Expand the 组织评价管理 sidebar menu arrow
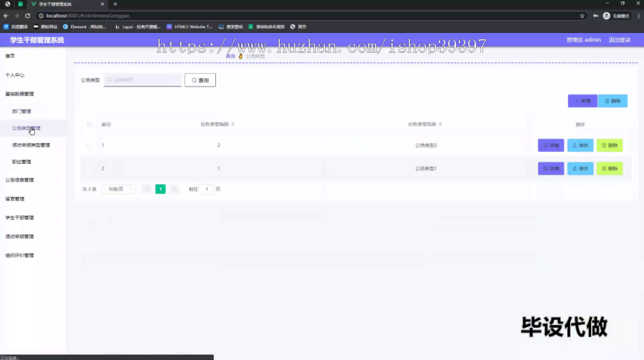 click(x=57, y=256)
